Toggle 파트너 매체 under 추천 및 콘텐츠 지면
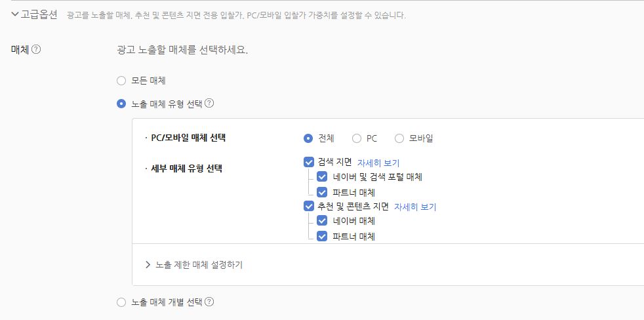Viewport: 644px width, 320px height. [x=322, y=236]
